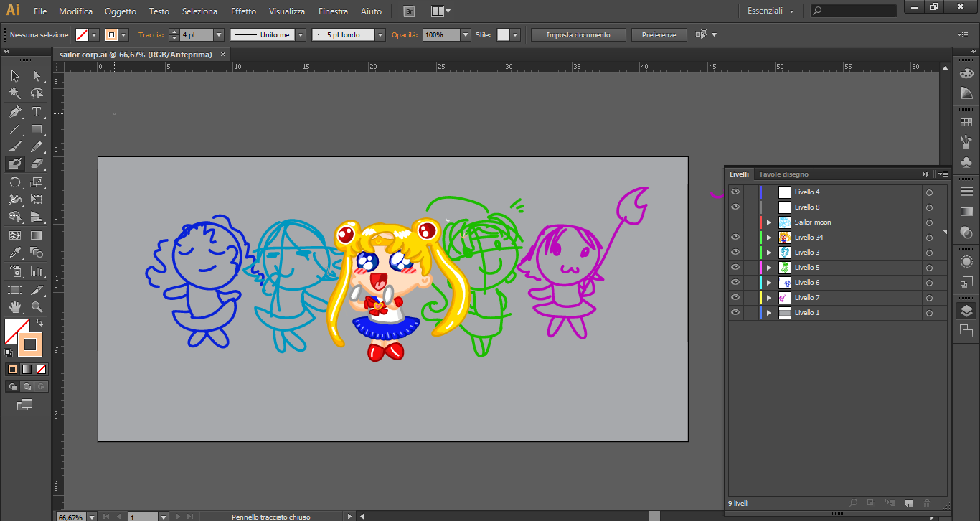Select the Blend tool

coord(37,253)
